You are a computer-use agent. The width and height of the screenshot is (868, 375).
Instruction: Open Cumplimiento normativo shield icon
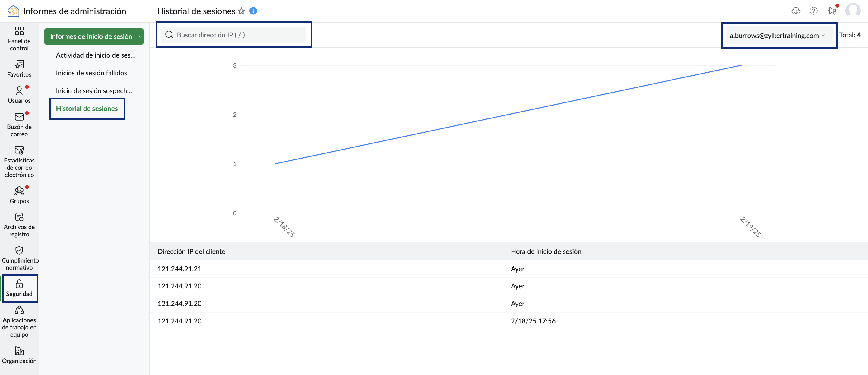19,250
